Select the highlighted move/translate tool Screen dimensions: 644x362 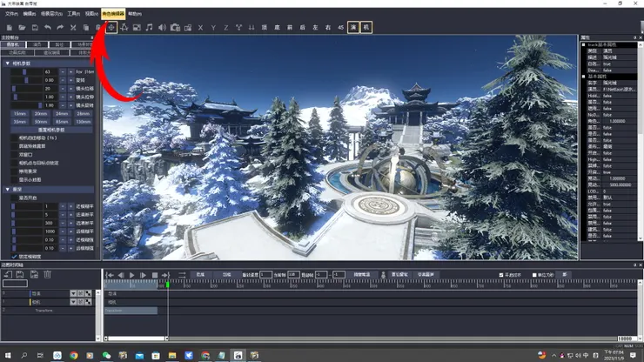(x=111, y=28)
